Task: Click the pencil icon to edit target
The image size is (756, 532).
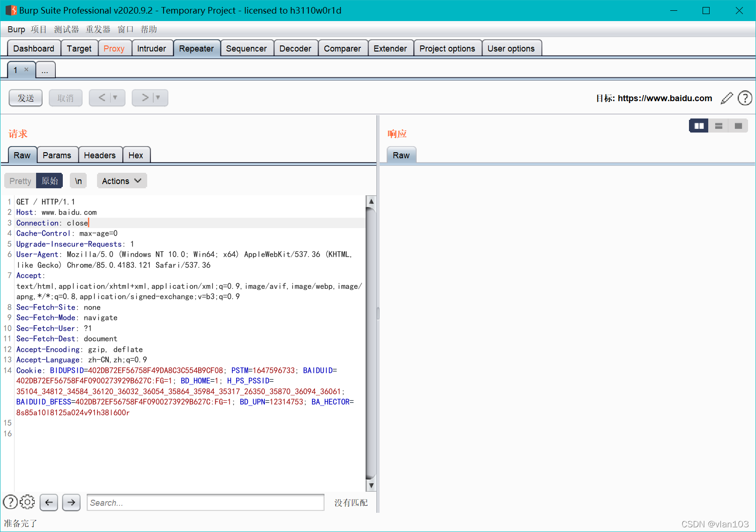Action: pos(726,98)
